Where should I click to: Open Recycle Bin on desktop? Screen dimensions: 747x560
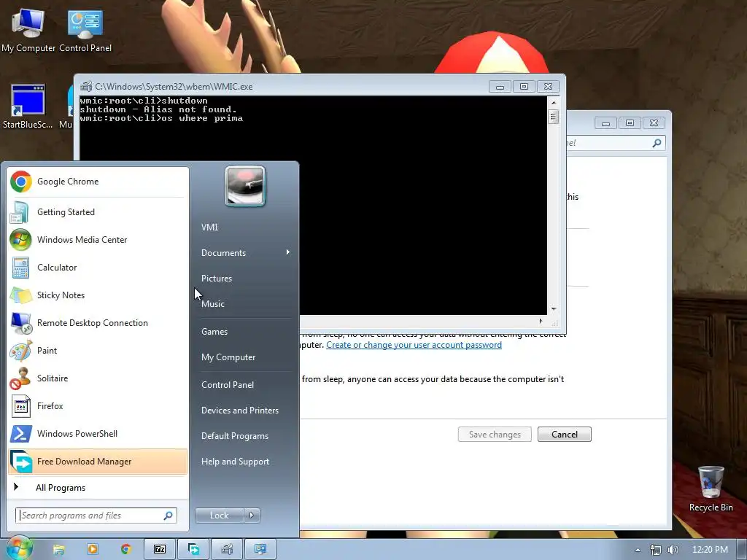coord(711,489)
